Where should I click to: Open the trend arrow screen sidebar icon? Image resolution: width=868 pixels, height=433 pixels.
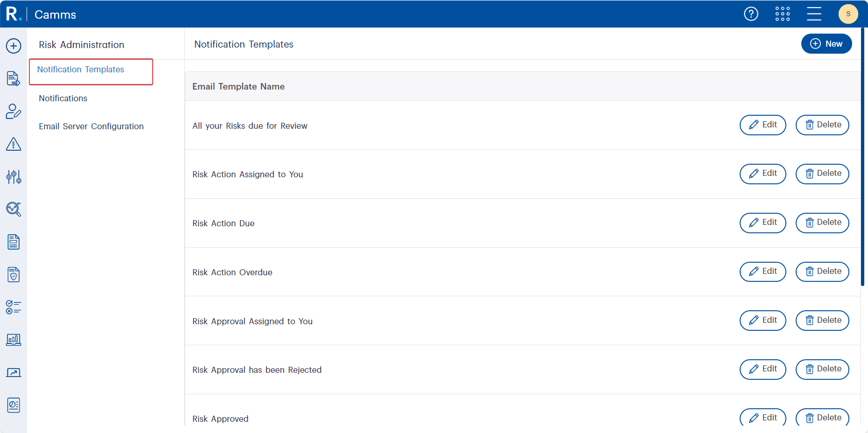(x=14, y=372)
